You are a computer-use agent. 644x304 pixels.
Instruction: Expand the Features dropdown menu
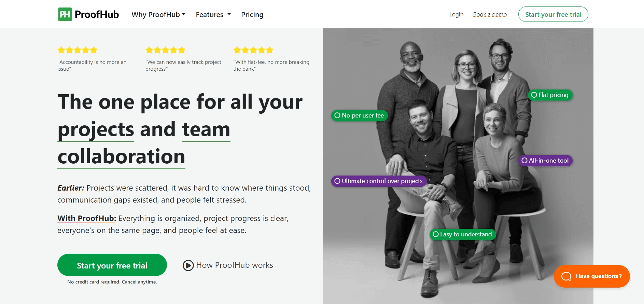click(213, 14)
